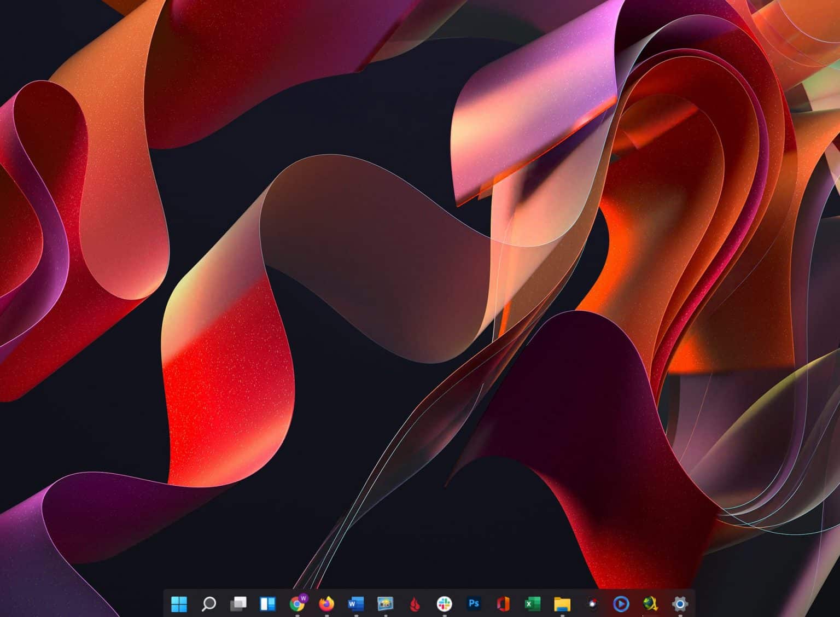Open Microsoft Word
The width and height of the screenshot is (840, 617).
pos(356,603)
